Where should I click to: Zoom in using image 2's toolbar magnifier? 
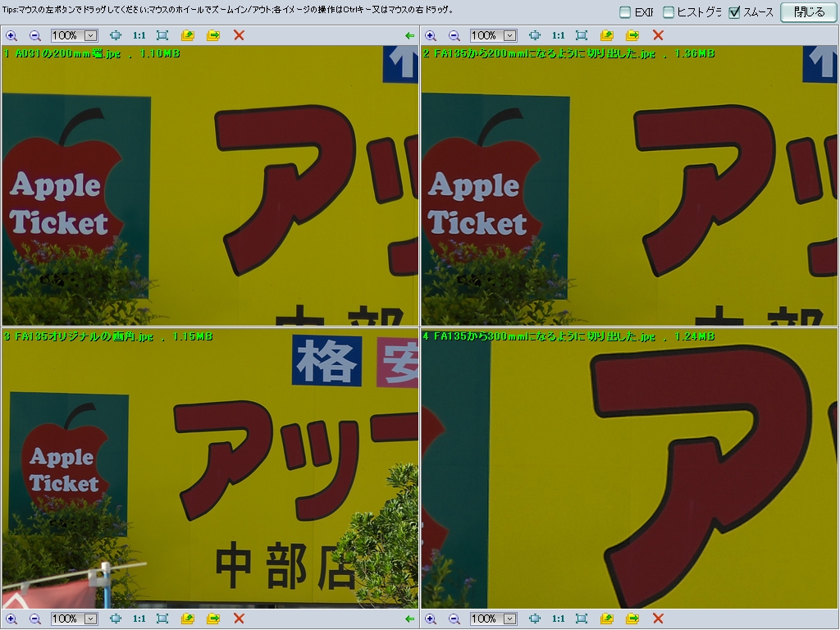coord(430,35)
